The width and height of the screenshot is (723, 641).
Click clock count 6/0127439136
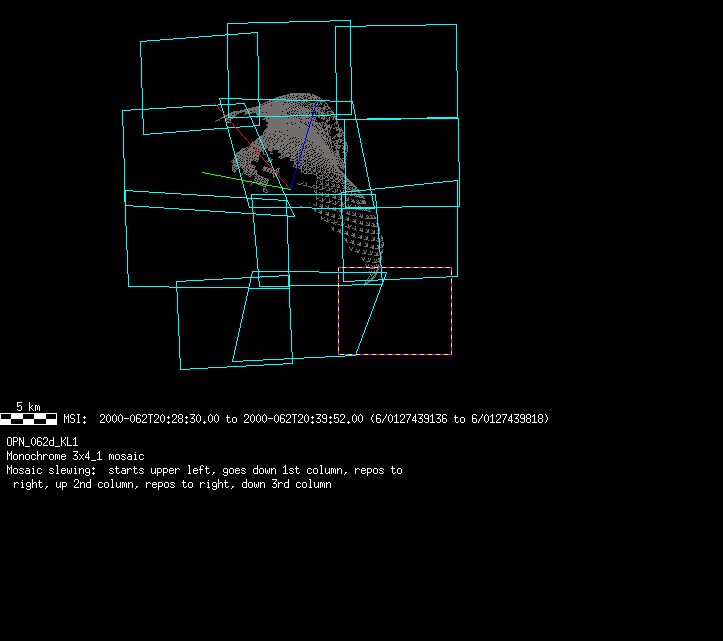(410, 419)
